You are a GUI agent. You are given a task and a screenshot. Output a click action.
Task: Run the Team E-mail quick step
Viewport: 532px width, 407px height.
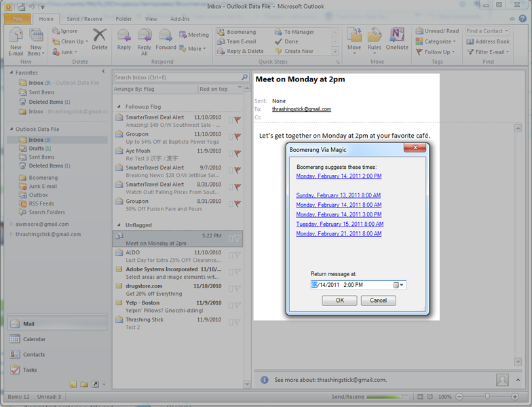pyautogui.click(x=237, y=41)
